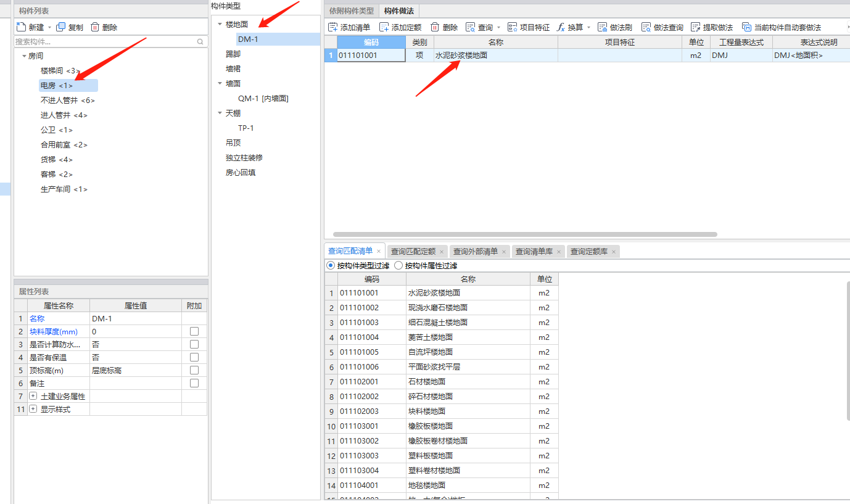Close the 查询匹配定额 tab

(442, 252)
